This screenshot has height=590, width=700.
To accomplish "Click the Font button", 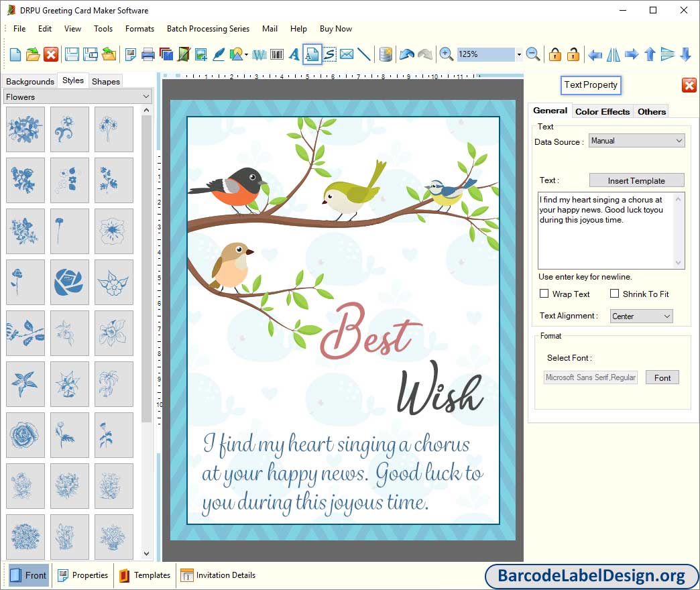I will click(x=662, y=377).
